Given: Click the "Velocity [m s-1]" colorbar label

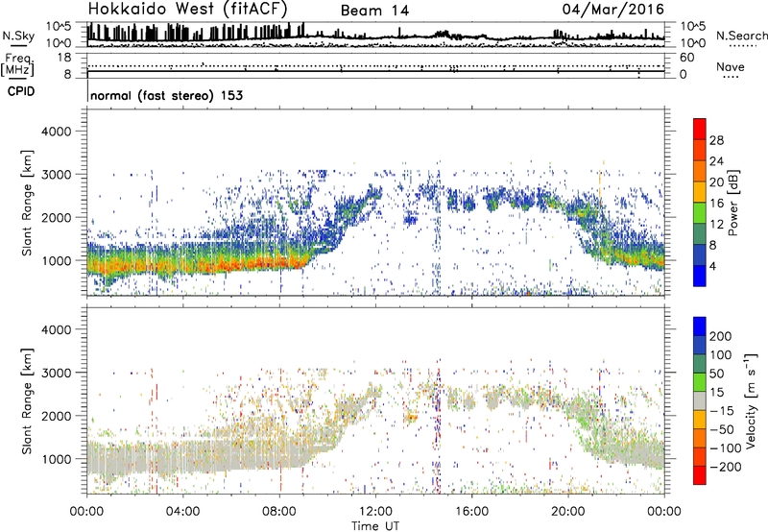Looking at the screenshot, I should click(751, 400).
